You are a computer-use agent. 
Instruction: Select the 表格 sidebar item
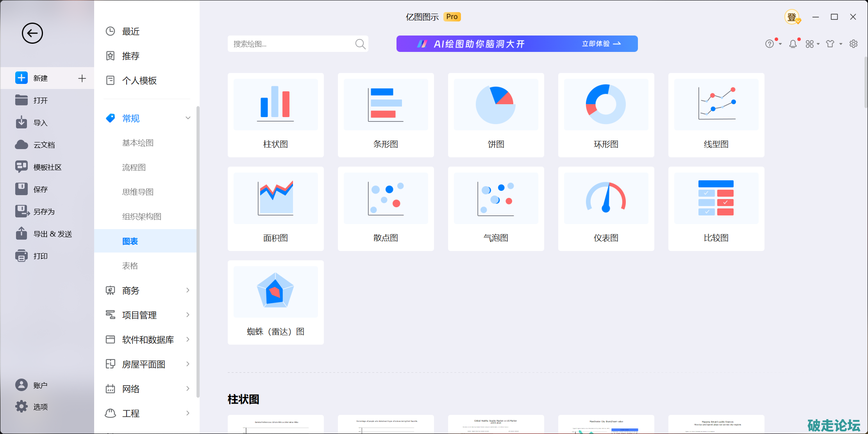tap(130, 266)
